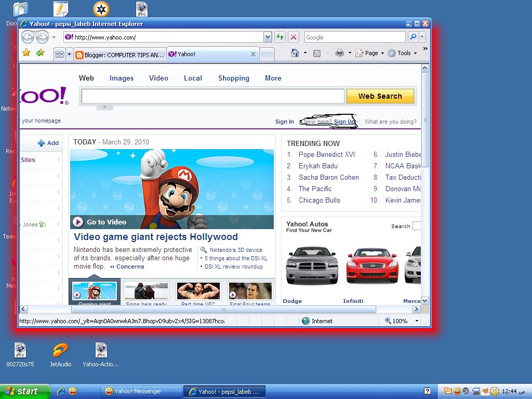The width and height of the screenshot is (532, 399).
Task: Open Quick Tabs grid view
Action: pos(59,54)
